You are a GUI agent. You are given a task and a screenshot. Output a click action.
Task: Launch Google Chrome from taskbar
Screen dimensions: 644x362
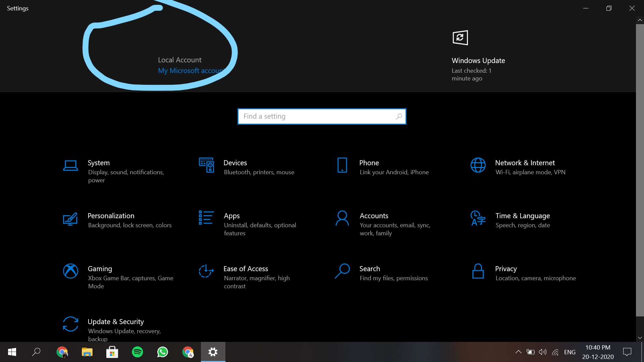click(x=62, y=352)
